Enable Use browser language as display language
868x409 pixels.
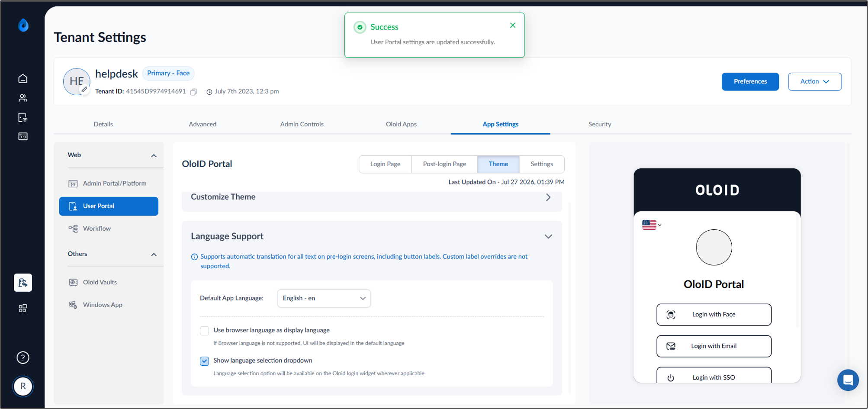point(205,331)
